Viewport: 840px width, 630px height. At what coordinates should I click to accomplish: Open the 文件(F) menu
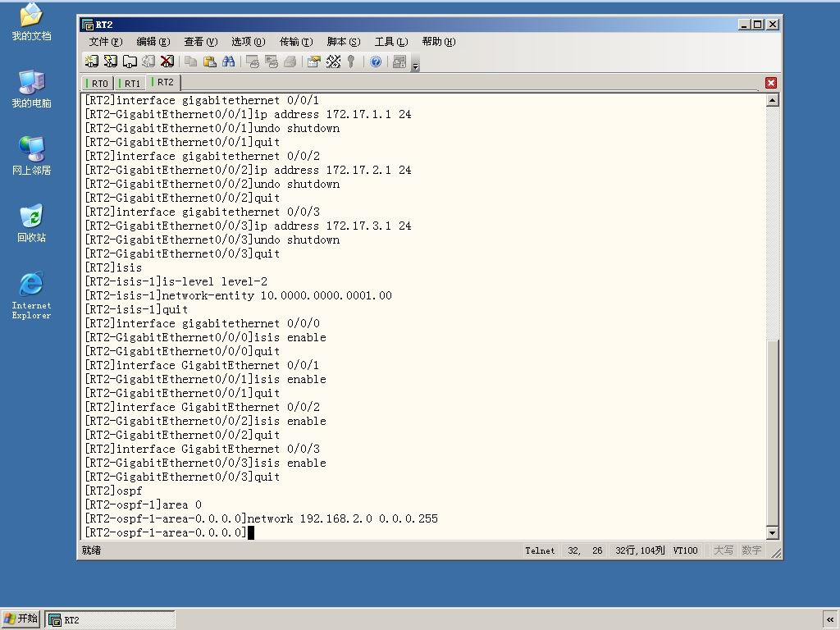tap(106, 42)
